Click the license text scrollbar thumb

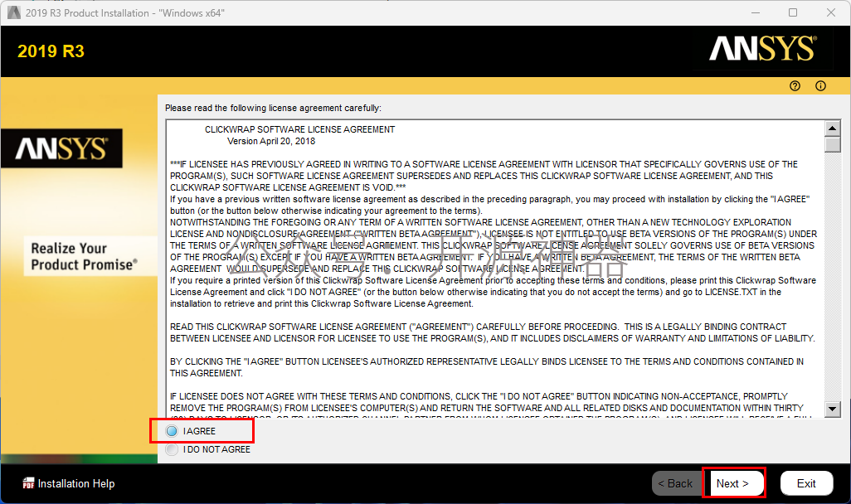point(832,144)
